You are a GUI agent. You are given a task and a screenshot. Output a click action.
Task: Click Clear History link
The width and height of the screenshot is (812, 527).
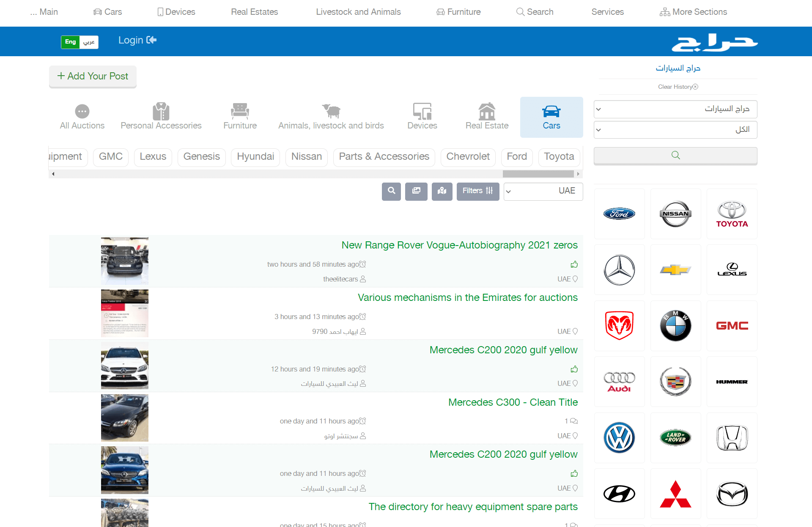pyautogui.click(x=678, y=87)
